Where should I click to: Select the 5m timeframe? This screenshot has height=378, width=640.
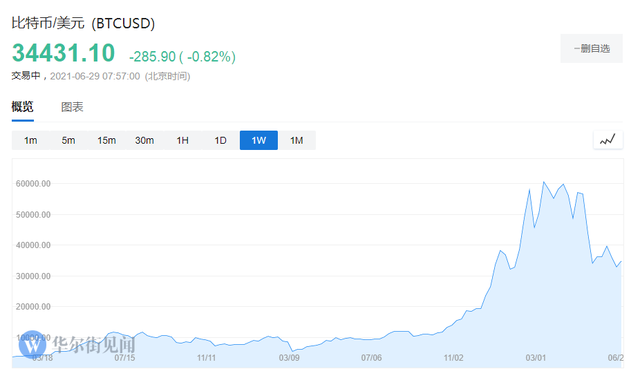[68, 140]
